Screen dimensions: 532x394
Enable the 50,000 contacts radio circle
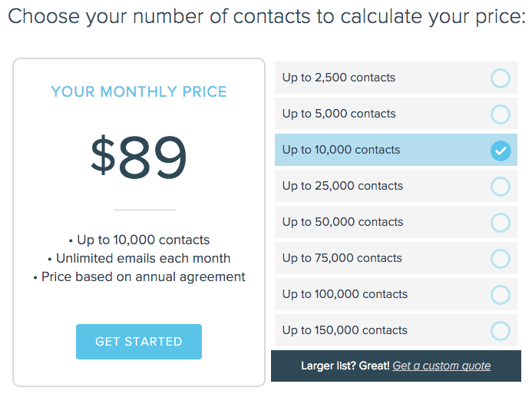(x=500, y=223)
